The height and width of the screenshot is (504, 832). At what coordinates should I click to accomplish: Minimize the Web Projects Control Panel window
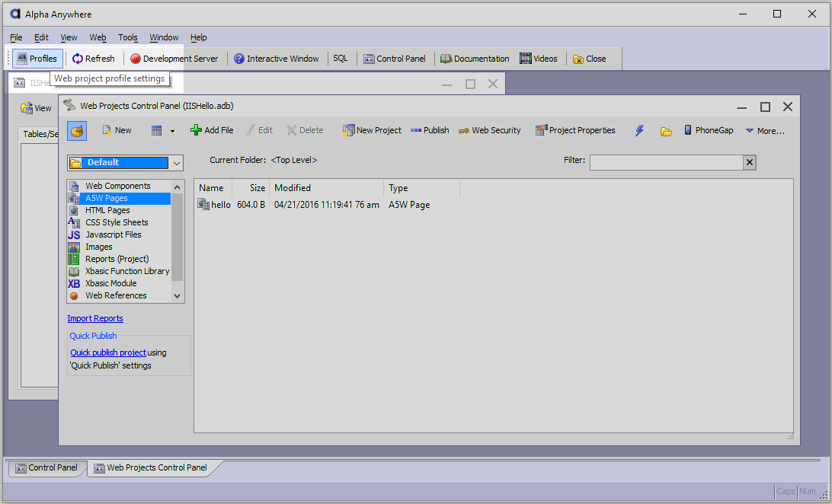pyautogui.click(x=742, y=107)
